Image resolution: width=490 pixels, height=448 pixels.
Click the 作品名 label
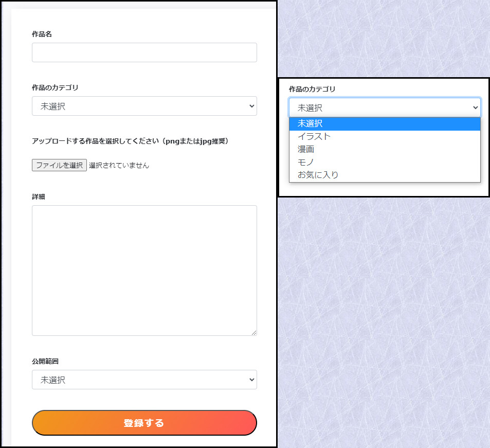pyautogui.click(x=42, y=34)
